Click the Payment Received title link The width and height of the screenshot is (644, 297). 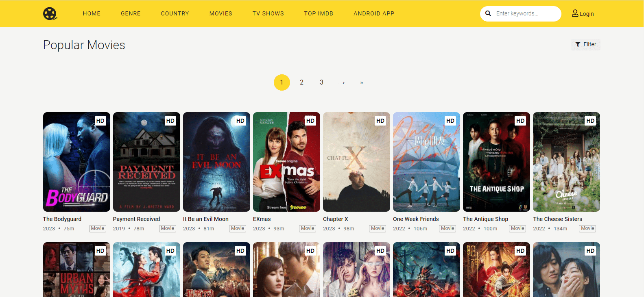click(x=136, y=219)
